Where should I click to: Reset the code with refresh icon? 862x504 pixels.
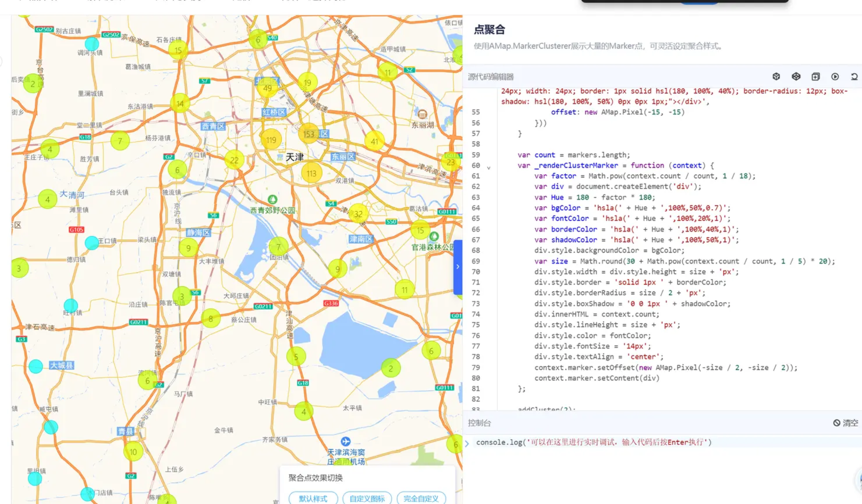pos(854,76)
